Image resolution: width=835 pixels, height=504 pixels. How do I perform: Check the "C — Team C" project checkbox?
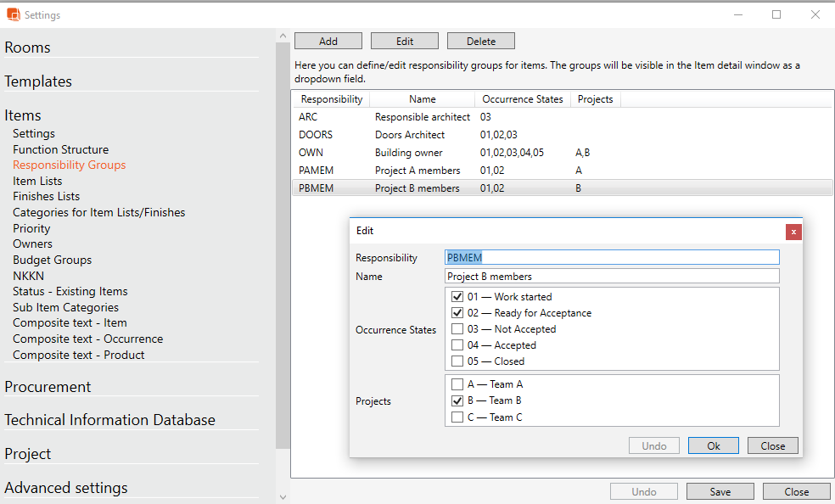tap(457, 417)
